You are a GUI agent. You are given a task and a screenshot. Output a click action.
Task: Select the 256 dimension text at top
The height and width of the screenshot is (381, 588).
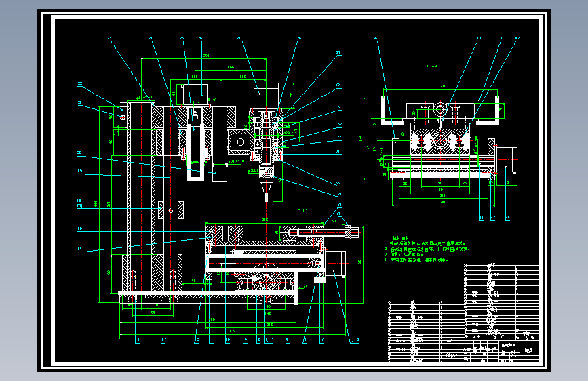(x=206, y=56)
